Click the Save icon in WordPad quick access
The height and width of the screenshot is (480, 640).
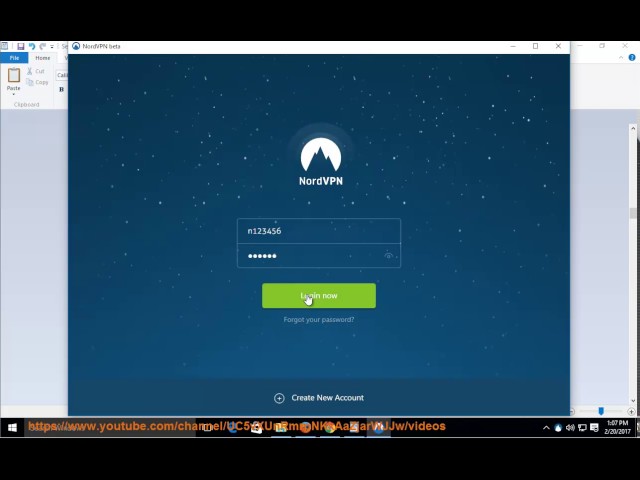pyautogui.click(x=20, y=47)
